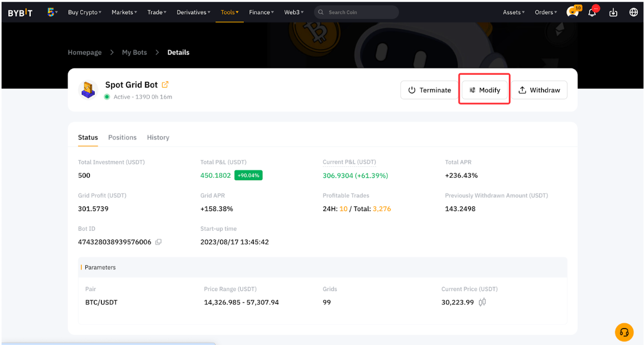Focus the Search Coin field
This screenshot has width=644, height=345.
coord(360,12)
